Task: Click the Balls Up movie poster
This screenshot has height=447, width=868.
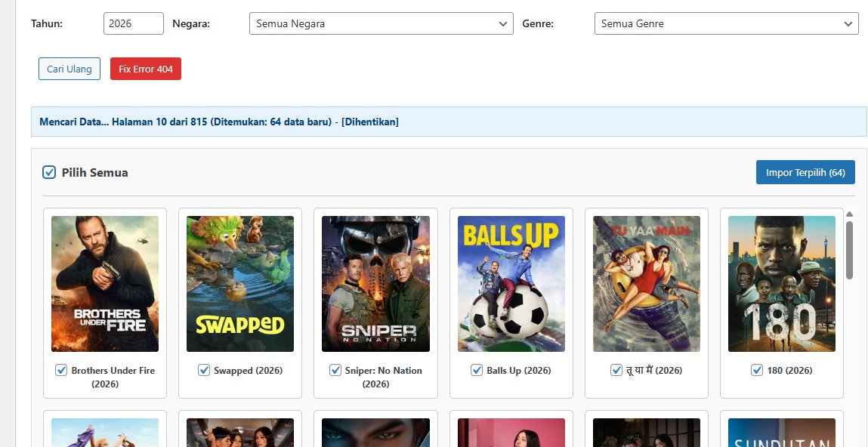Action: pos(511,284)
